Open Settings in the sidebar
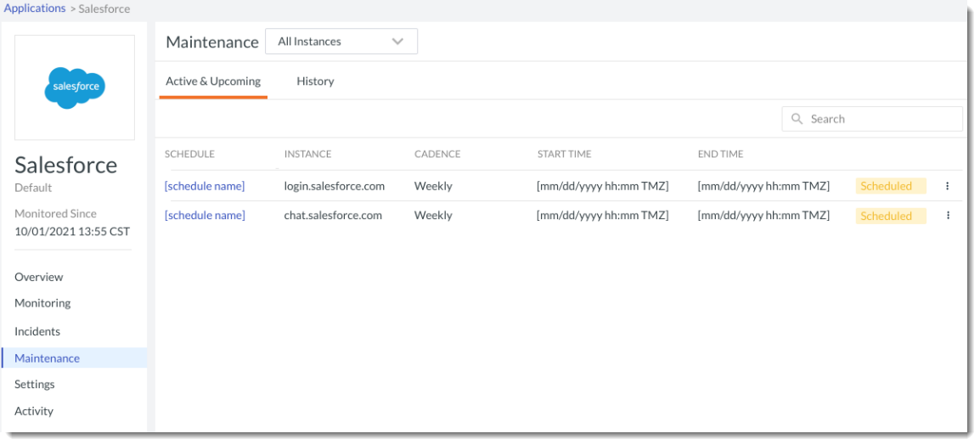The image size is (980, 445). pos(35,385)
